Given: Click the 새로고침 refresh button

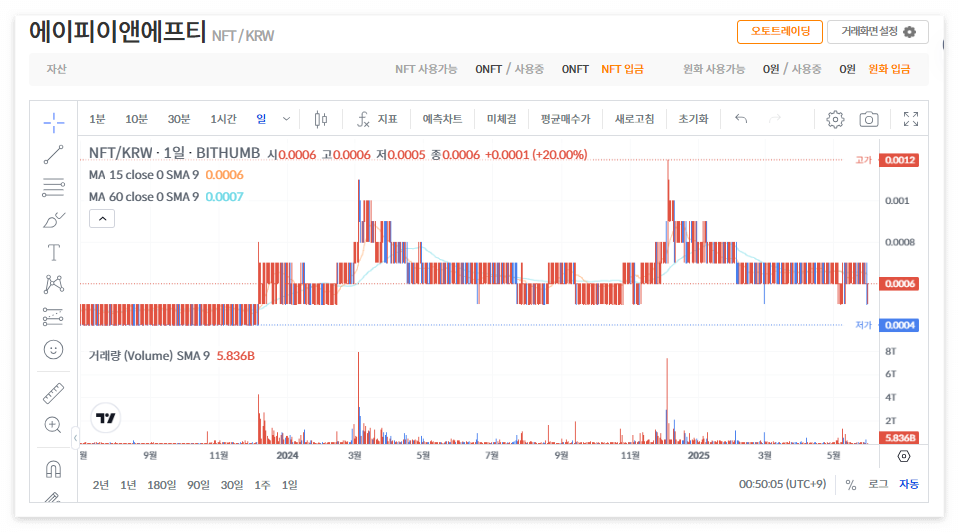Looking at the screenshot, I should (x=634, y=119).
